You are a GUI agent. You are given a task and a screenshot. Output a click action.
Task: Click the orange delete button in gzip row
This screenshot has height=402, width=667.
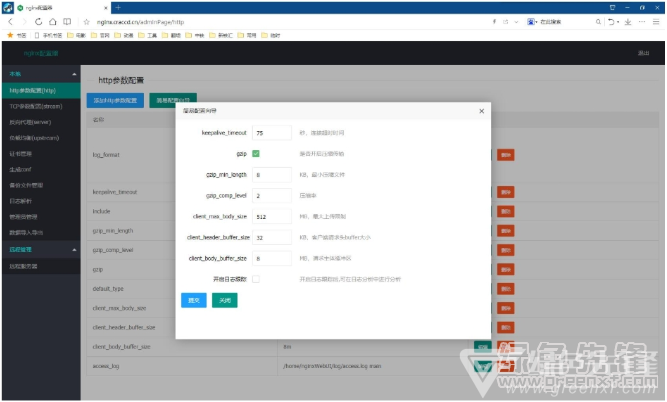505,269
